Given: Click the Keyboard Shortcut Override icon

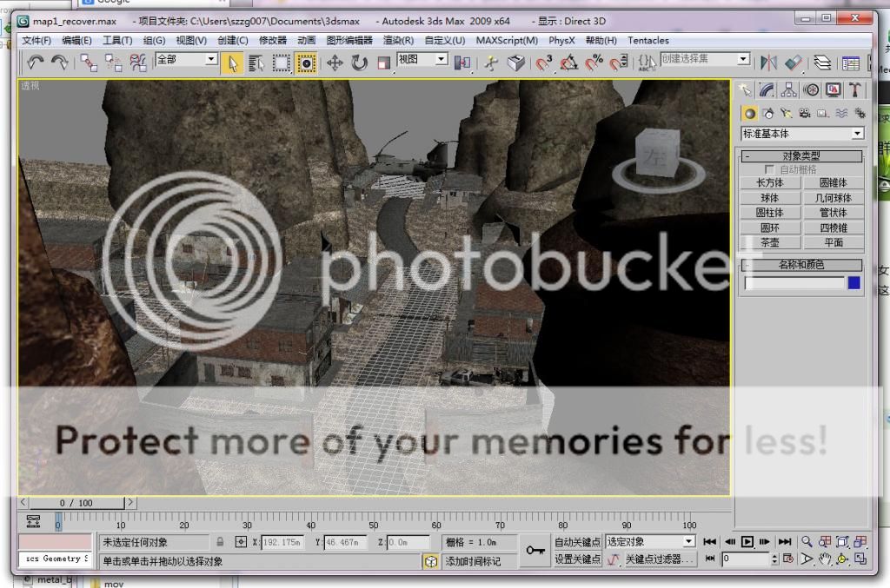Looking at the screenshot, I should click(x=516, y=63).
